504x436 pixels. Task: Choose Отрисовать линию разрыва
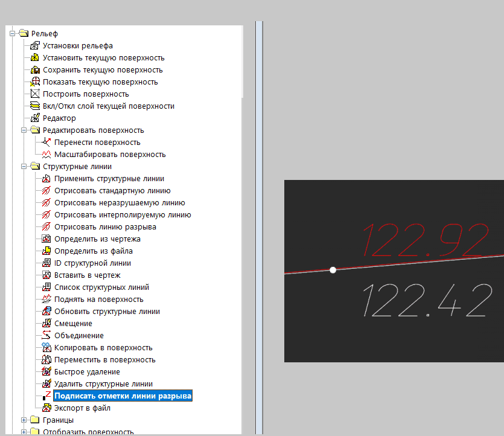click(x=105, y=227)
